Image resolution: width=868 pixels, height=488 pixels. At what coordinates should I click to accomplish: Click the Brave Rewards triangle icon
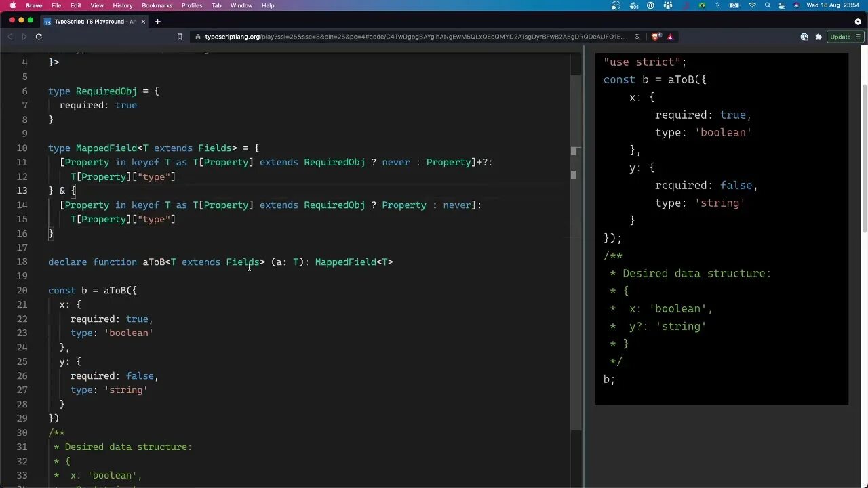point(670,37)
